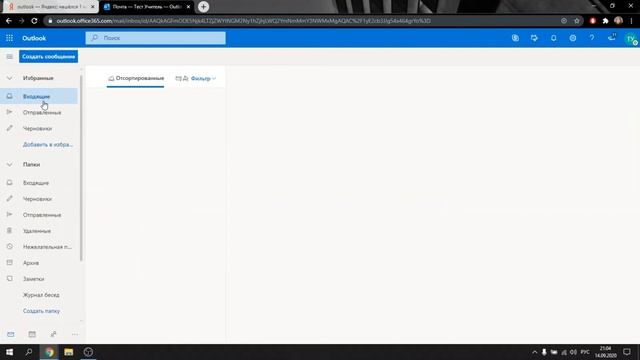Open Windows taskbar search

pos(29,352)
